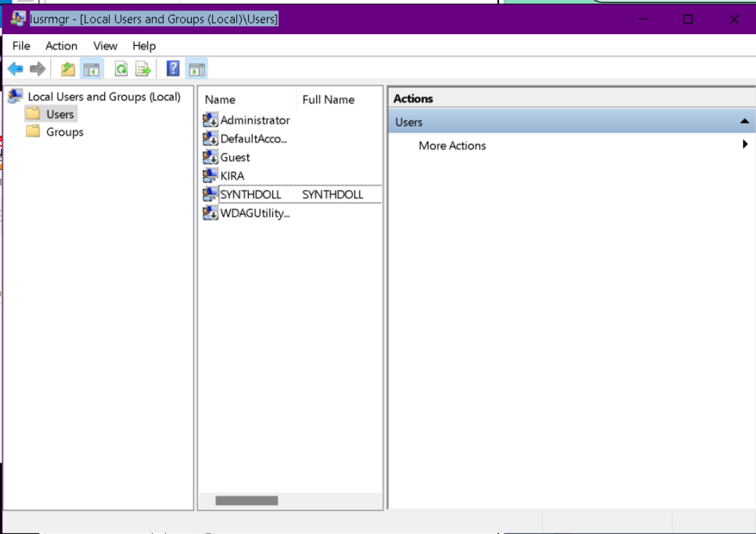Image resolution: width=756 pixels, height=534 pixels.
Task: Click the Back arrow toolbar icon
Action: tap(15, 69)
